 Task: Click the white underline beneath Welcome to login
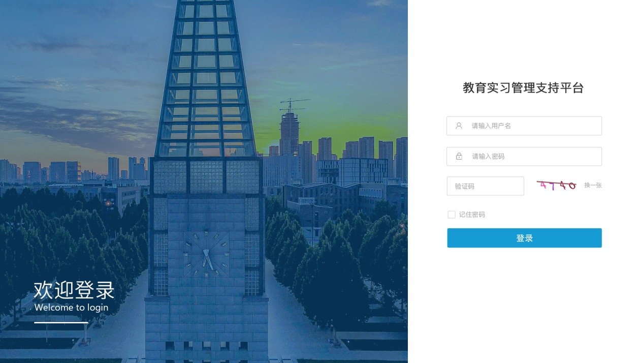coord(61,322)
